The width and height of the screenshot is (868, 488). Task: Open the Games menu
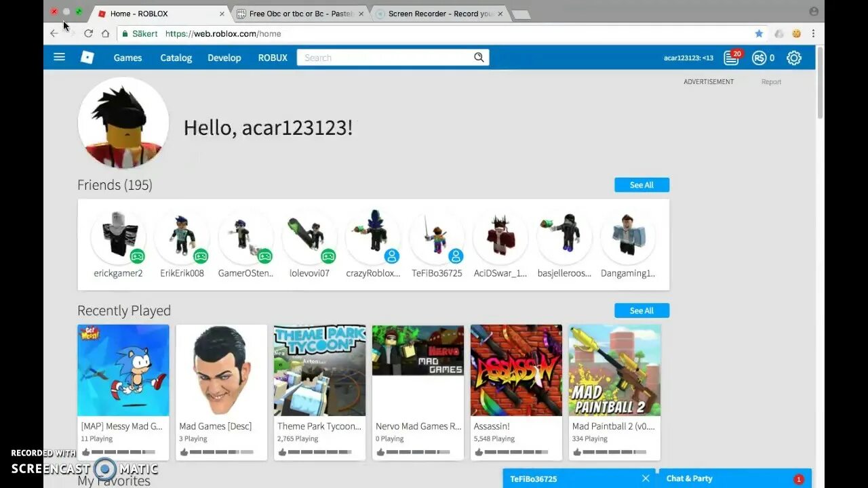coord(127,58)
